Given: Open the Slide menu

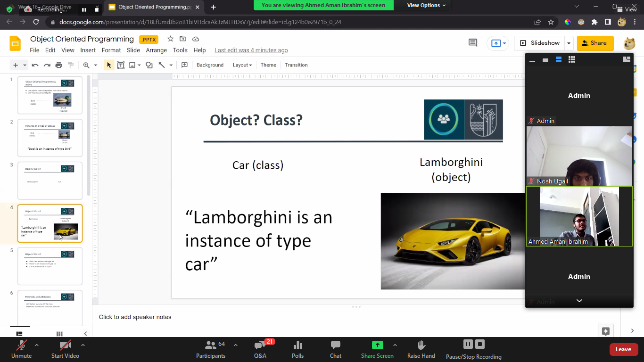Looking at the screenshot, I should coord(133,50).
